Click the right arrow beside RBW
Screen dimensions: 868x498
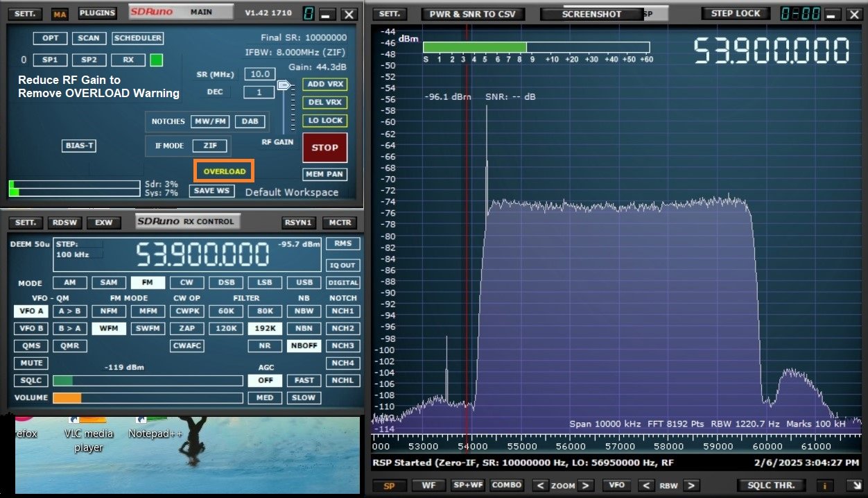click(x=691, y=486)
